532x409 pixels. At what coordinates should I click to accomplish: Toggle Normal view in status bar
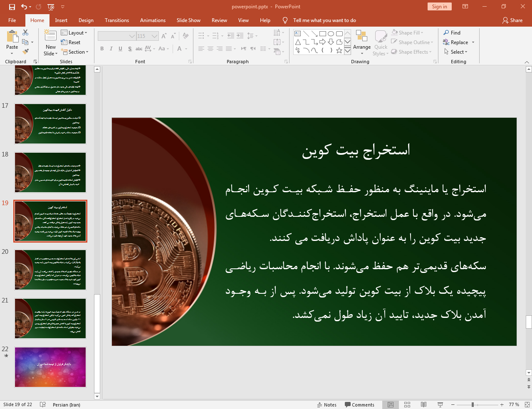[x=391, y=404]
